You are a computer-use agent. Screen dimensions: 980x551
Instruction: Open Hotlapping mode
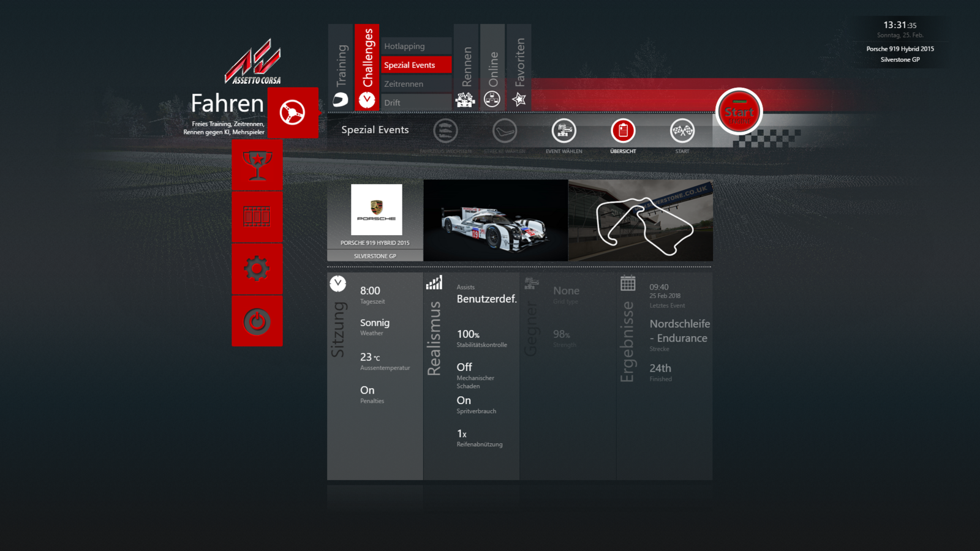pyautogui.click(x=417, y=46)
